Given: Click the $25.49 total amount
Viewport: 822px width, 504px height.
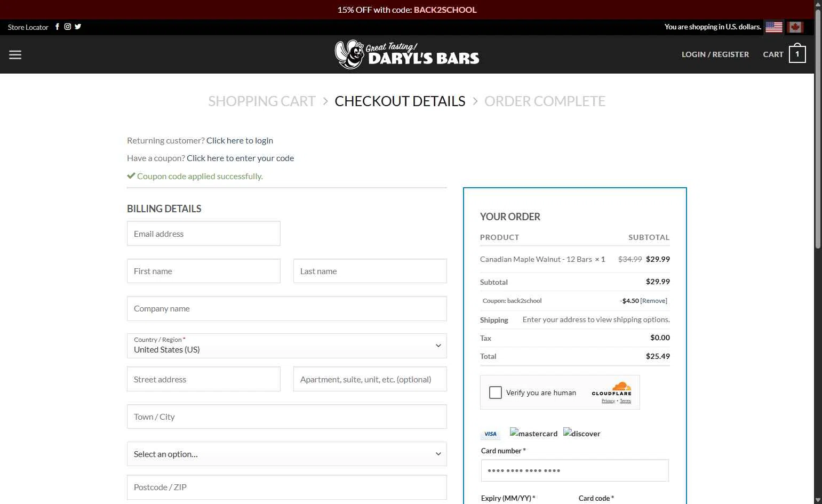Looking at the screenshot, I should [658, 356].
